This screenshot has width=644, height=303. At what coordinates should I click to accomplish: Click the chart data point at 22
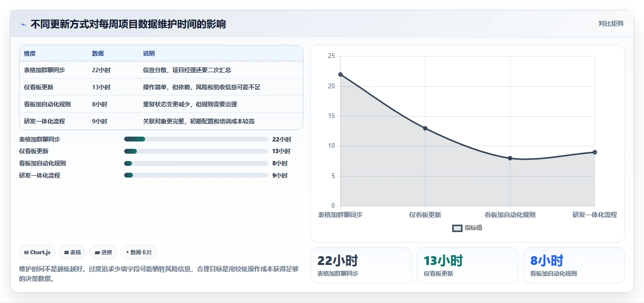(340, 74)
